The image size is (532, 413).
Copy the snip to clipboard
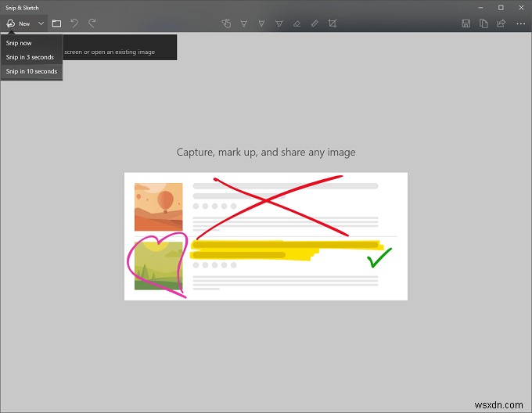click(x=483, y=23)
